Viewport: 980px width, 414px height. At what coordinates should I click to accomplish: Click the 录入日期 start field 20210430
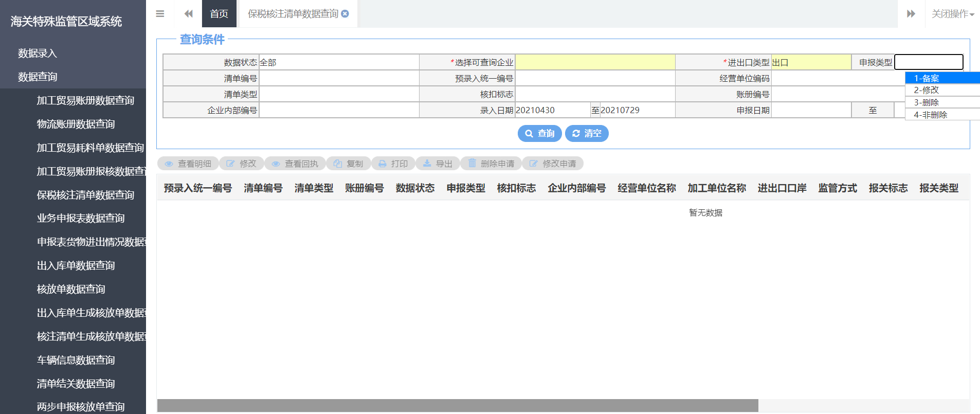pyautogui.click(x=553, y=110)
